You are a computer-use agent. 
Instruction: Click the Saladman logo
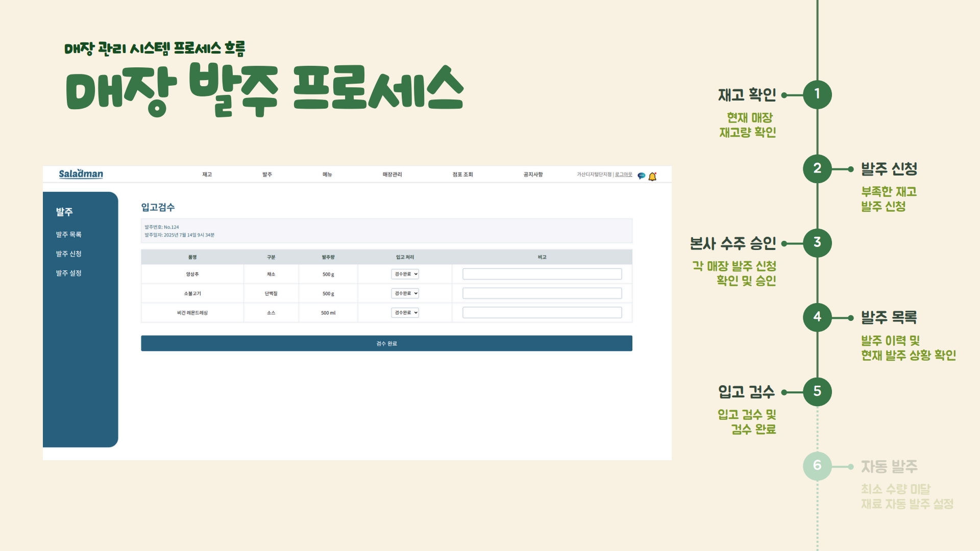coord(81,174)
